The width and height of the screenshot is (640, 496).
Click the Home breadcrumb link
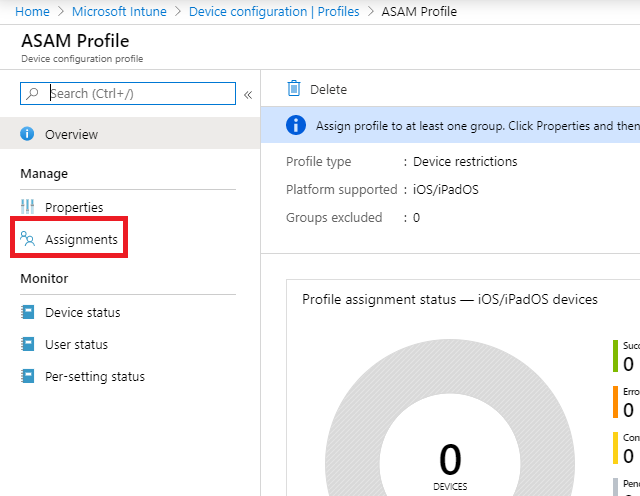32,11
